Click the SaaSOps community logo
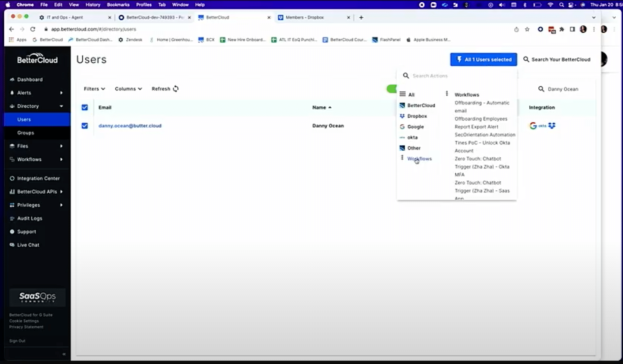This screenshot has height=364, width=623. 37,297
